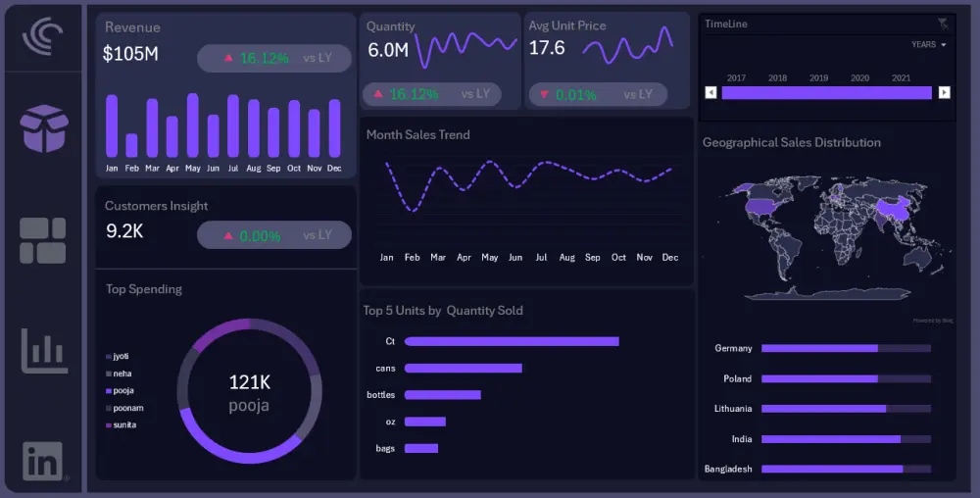Click United States on the world map

(760, 207)
